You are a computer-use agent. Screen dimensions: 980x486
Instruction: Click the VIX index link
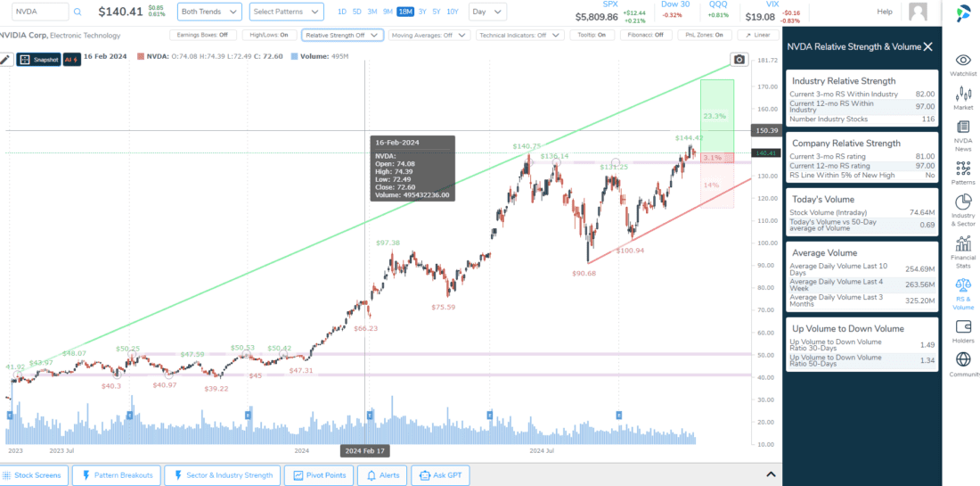(772, 4)
